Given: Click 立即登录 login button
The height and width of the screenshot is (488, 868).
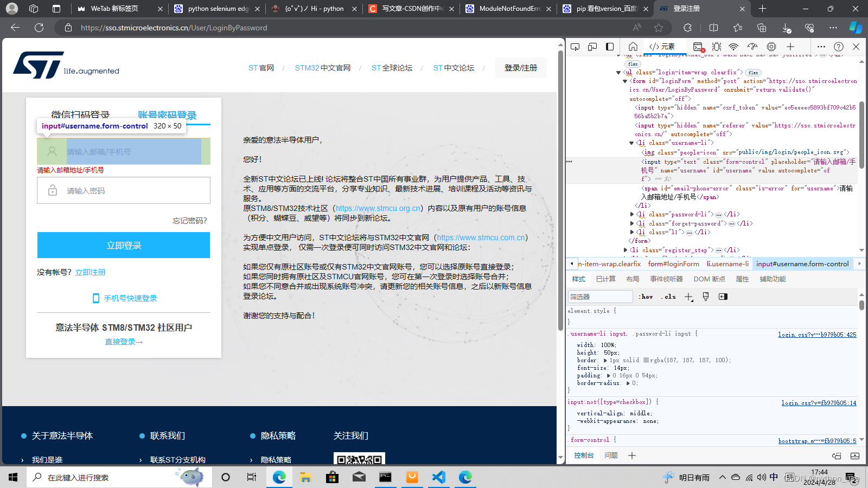Looking at the screenshot, I should click(124, 245).
